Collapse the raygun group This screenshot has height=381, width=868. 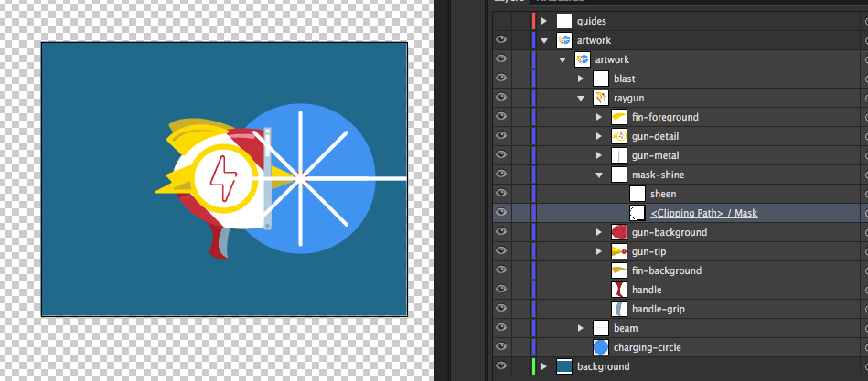581,98
